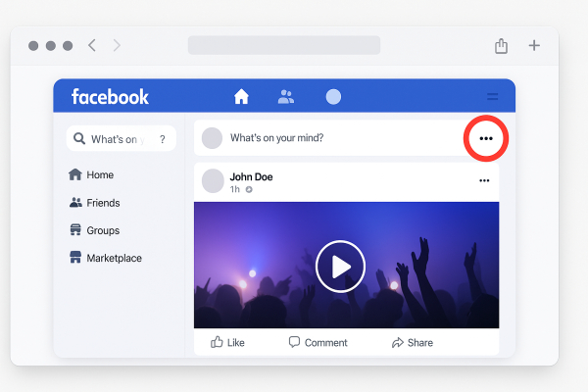Go to Home in the sidebar
This screenshot has width=588, height=392.
click(91, 174)
